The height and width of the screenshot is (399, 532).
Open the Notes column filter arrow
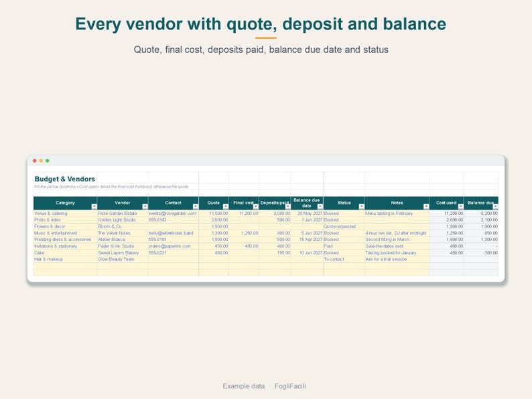[426, 207]
